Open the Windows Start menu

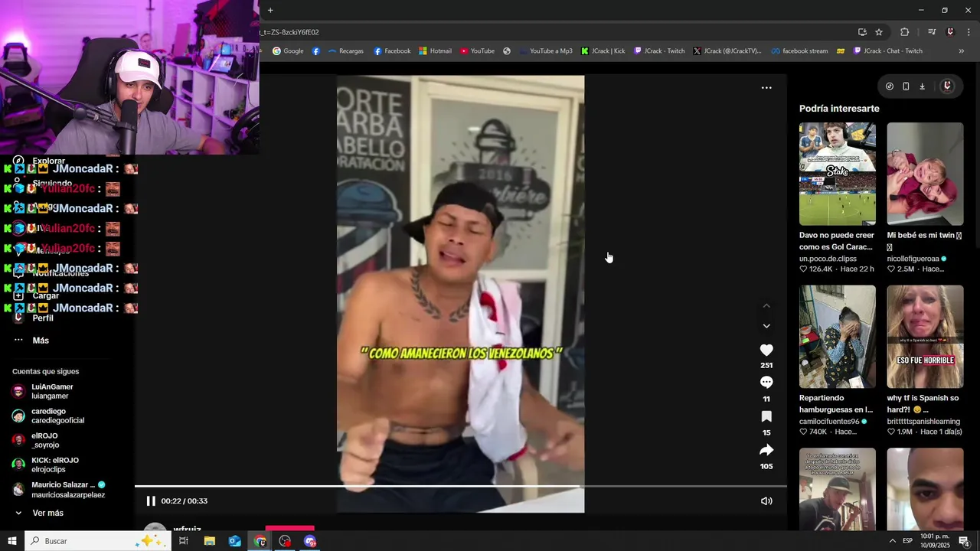click(x=11, y=541)
